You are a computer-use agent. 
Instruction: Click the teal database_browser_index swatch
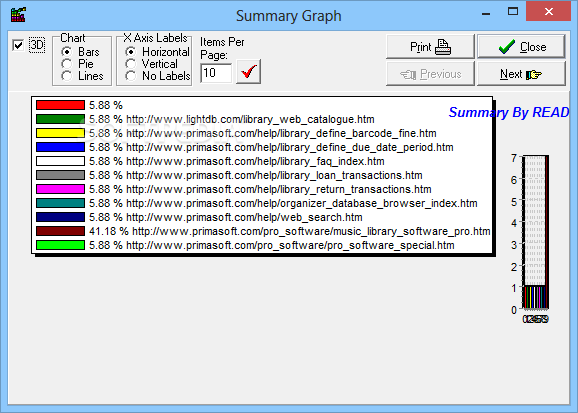(x=60, y=203)
